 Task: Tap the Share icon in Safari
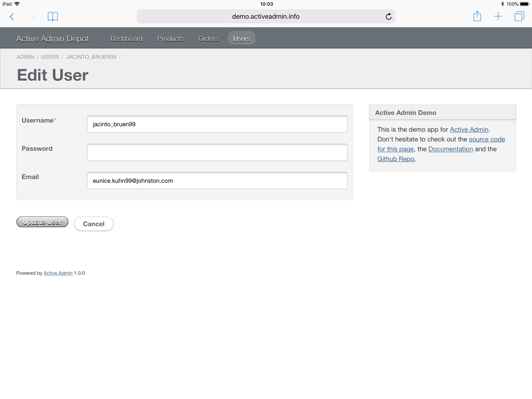click(x=477, y=16)
